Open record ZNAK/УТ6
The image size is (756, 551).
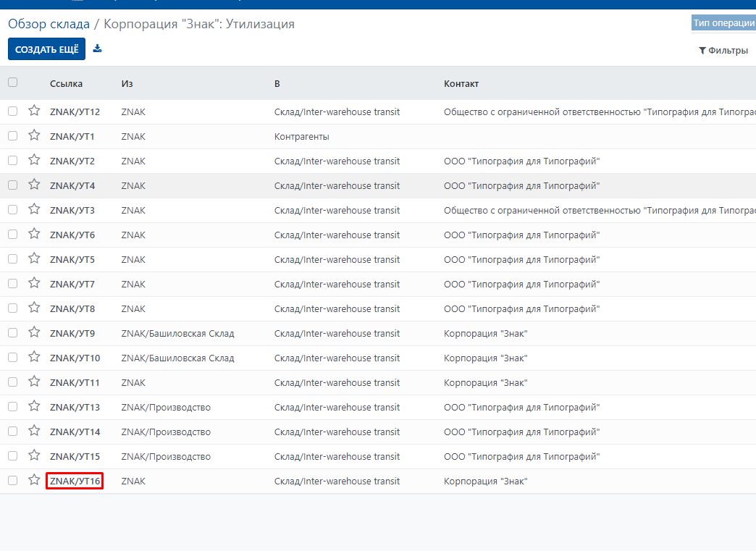click(x=72, y=235)
